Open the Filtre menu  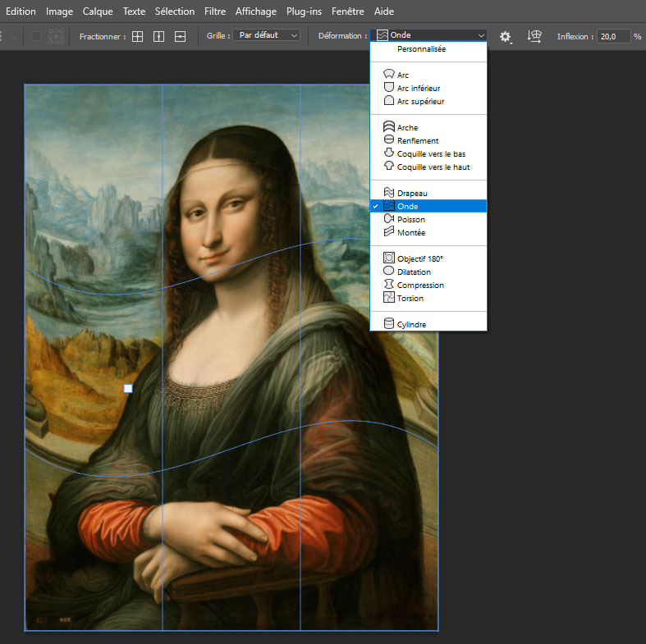pyautogui.click(x=215, y=11)
